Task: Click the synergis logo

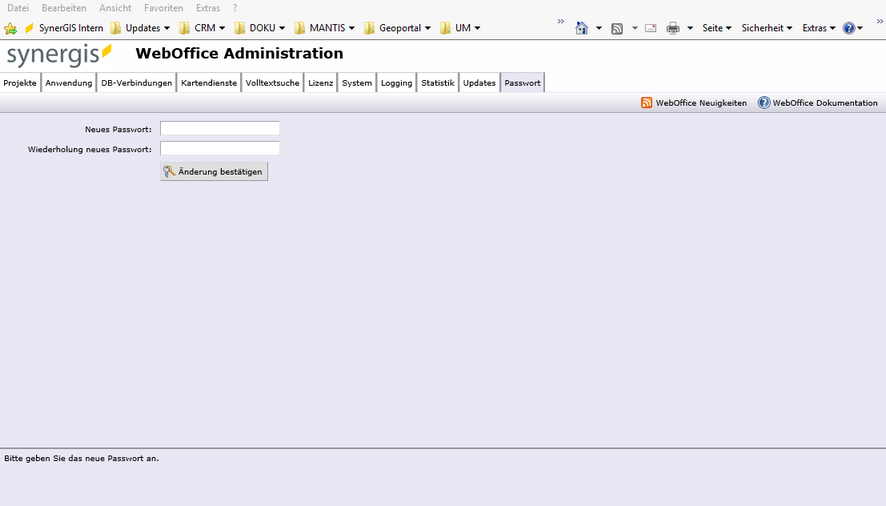Action: point(59,55)
